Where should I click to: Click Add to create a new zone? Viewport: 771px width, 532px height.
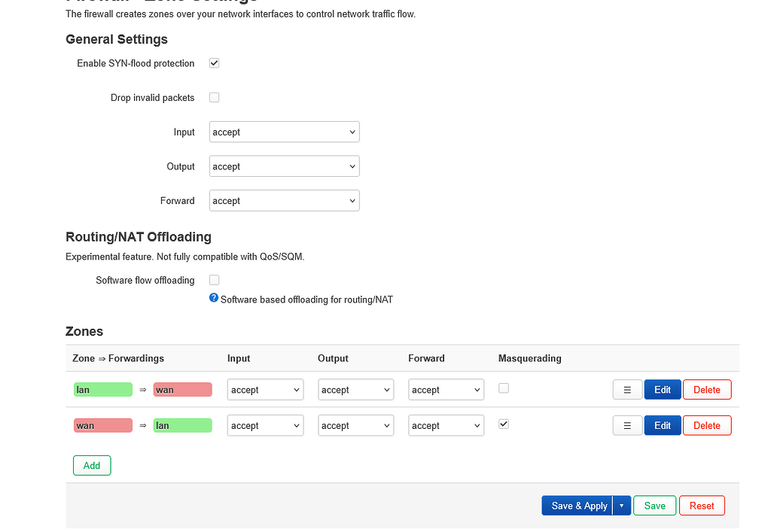pos(91,465)
